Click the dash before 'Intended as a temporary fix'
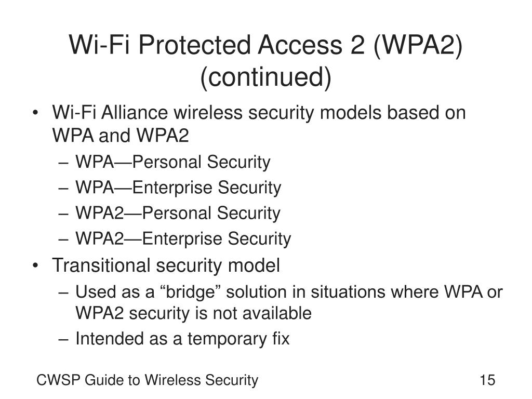The width and height of the screenshot is (532, 399). click(63, 339)
